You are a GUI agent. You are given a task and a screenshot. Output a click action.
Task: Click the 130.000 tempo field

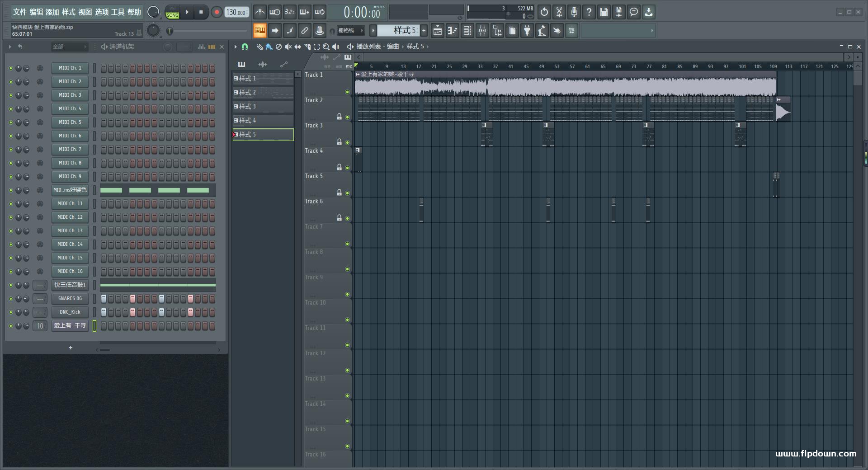click(x=237, y=12)
